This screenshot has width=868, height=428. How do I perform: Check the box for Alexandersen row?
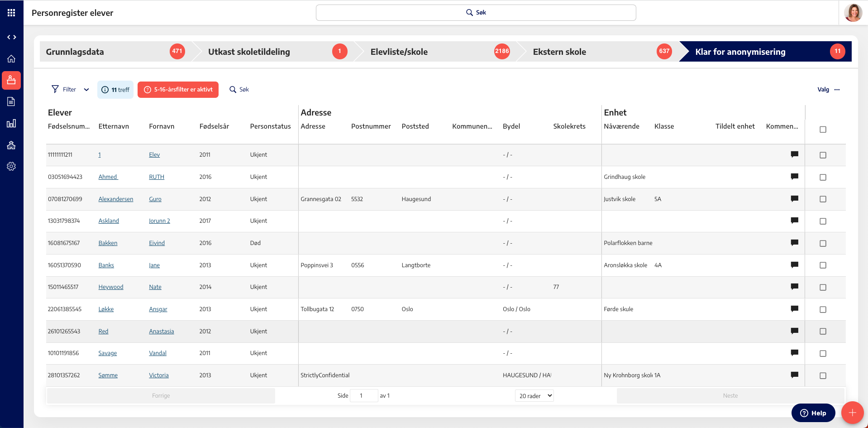coord(823,199)
